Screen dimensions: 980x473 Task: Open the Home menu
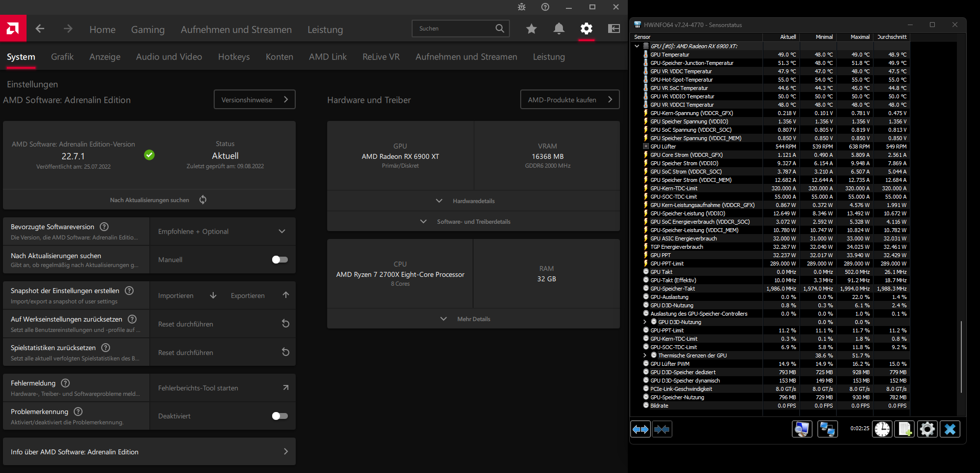103,30
